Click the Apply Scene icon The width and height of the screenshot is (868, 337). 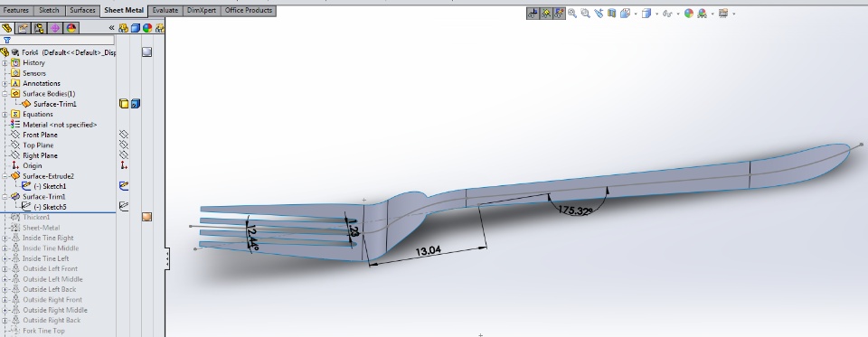pos(702,14)
